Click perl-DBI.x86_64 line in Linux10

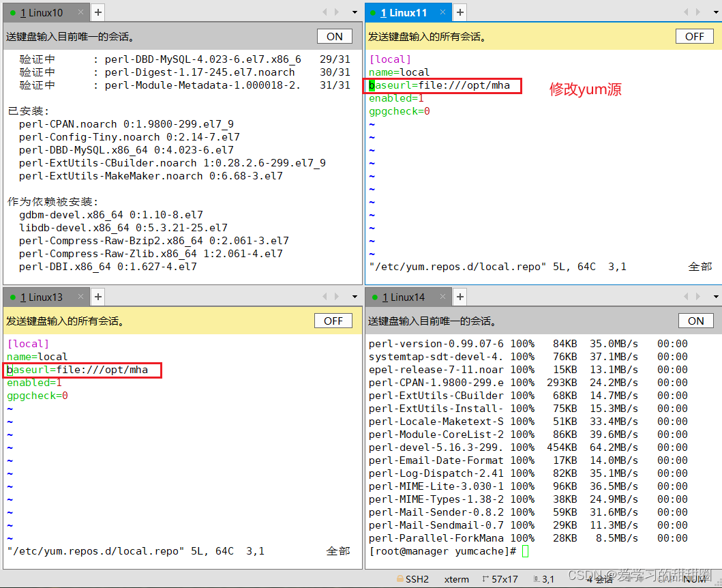tap(108, 266)
